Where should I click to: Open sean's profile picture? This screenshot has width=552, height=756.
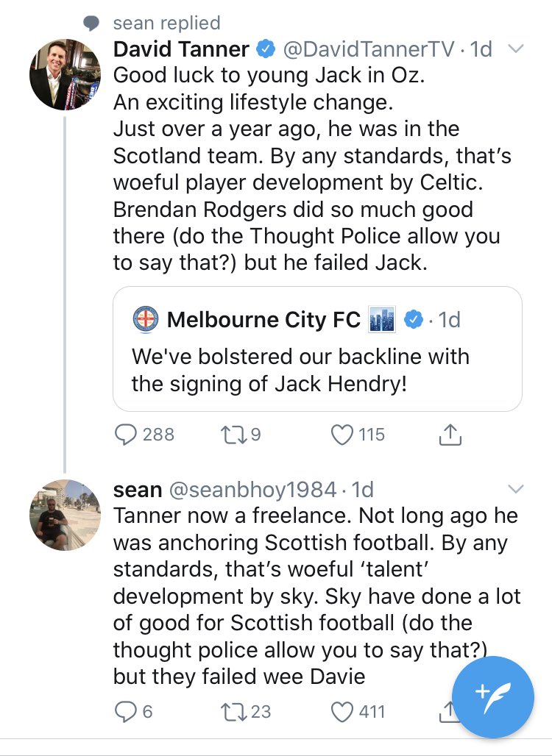[65, 515]
